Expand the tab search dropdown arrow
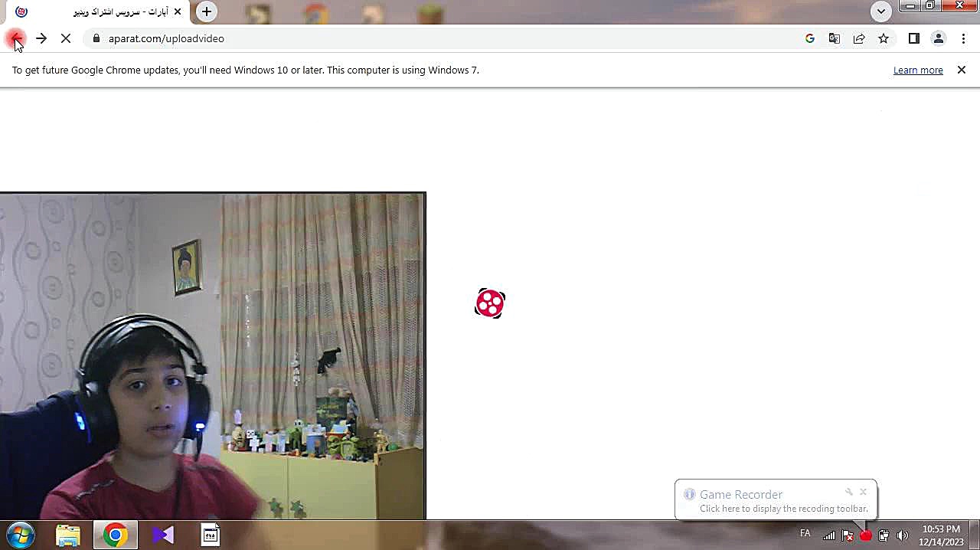Viewport: 980px width, 550px height. tap(881, 11)
